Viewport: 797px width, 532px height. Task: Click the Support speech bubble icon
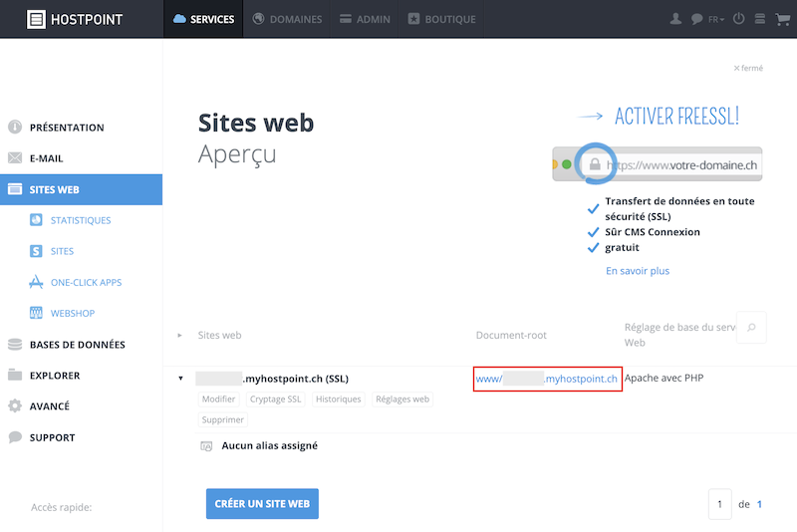(15, 437)
